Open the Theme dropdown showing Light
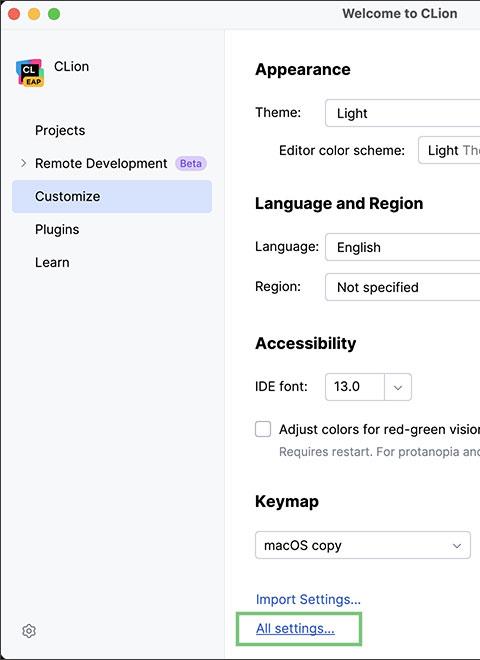This screenshot has width=480, height=660. point(403,113)
